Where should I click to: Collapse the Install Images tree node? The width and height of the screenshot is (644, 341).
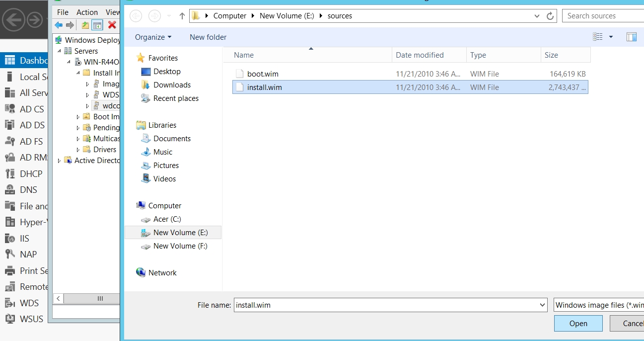click(78, 73)
